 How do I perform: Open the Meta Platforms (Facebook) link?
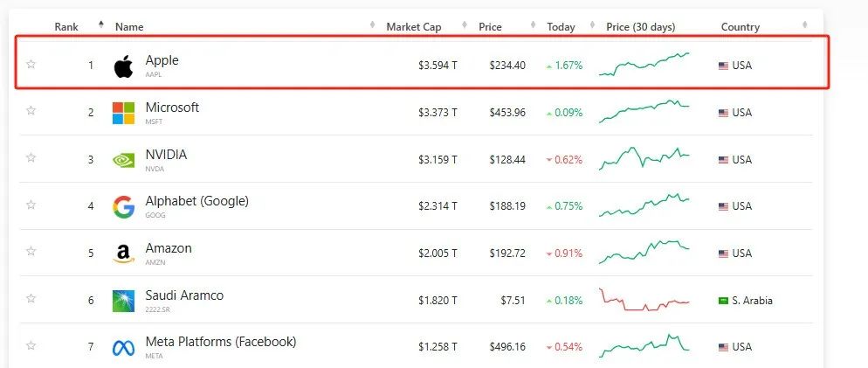[x=220, y=342]
